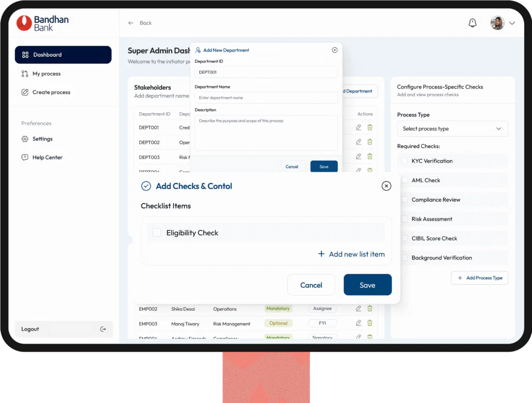
Task: Click the notification bell icon
Action: tap(472, 23)
